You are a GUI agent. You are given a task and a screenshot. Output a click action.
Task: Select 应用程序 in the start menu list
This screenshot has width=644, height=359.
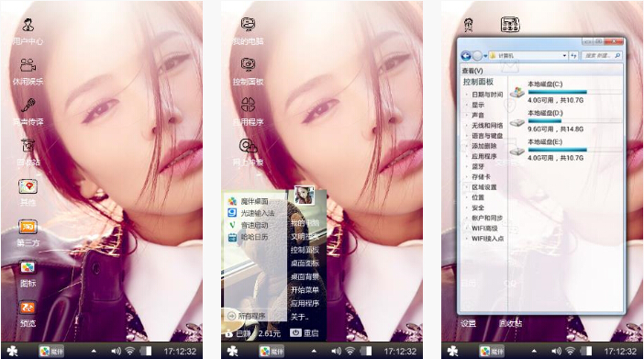point(305,304)
